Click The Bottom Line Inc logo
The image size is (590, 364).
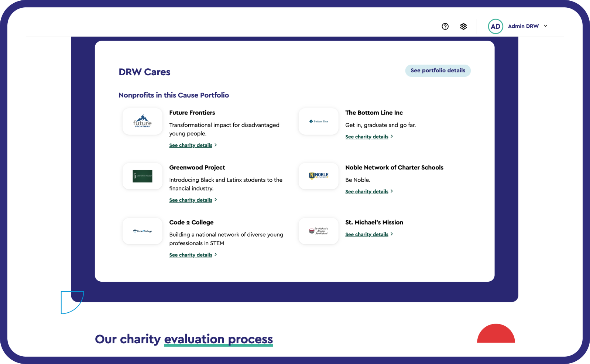[x=319, y=121]
